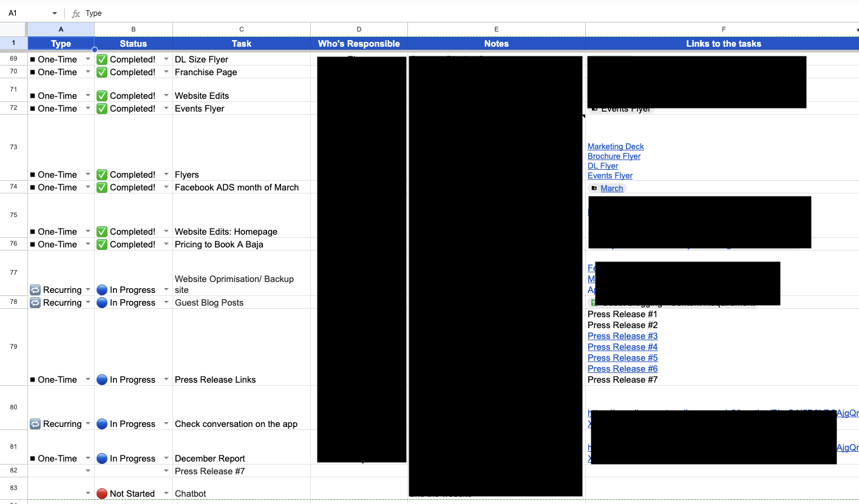Select column D header
This screenshot has height=504, width=859.
tap(359, 29)
